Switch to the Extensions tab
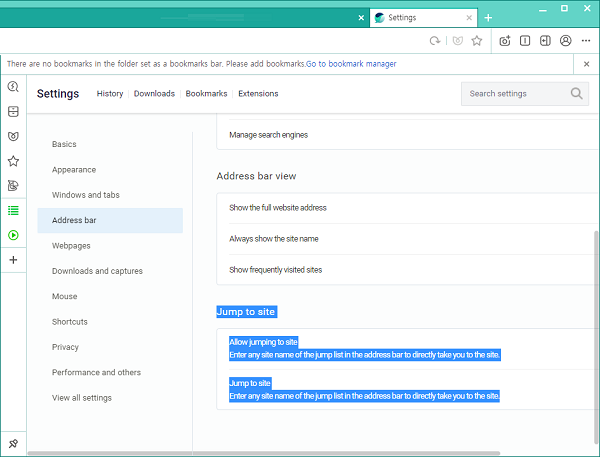Viewport: 600px width, 457px height. pos(258,94)
